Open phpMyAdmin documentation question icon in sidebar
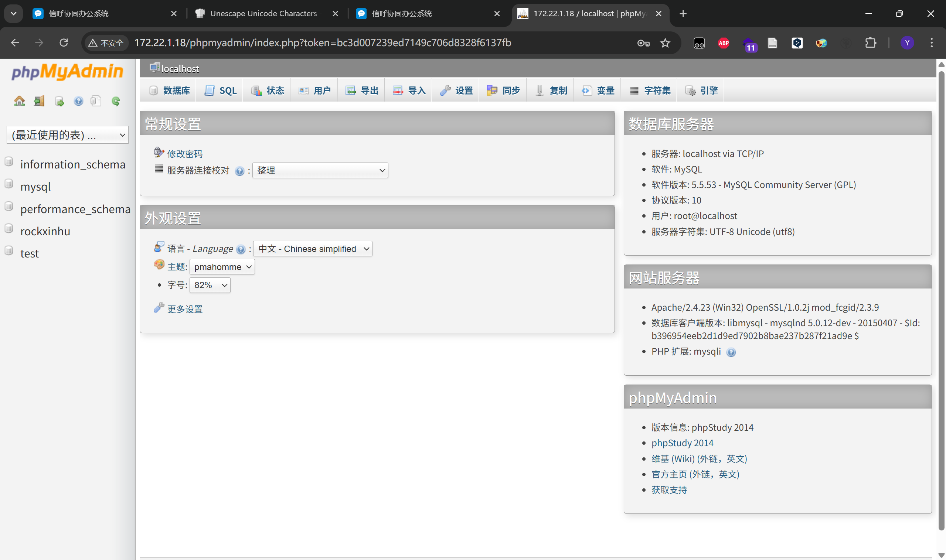This screenshot has height=560, width=946. [78, 101]
